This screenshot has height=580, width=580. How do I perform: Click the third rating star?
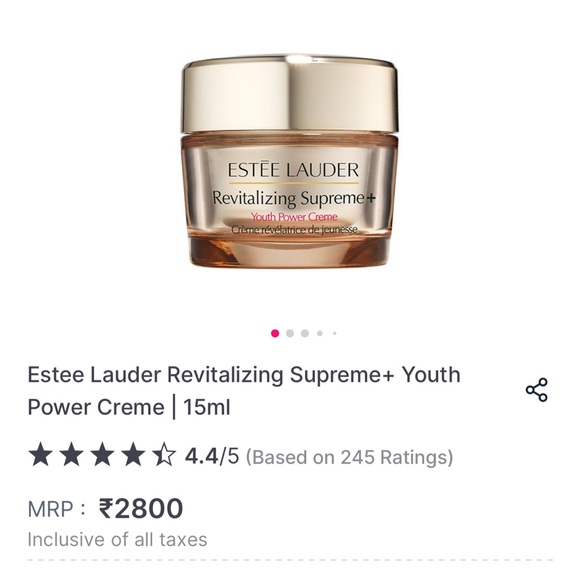coord(102,456)
